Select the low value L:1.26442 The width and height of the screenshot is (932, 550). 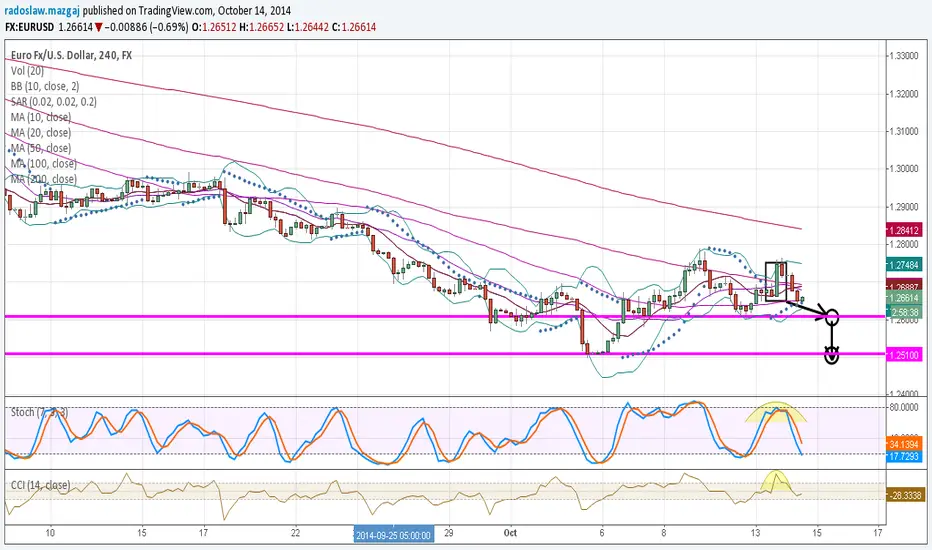click(x=308, y=27)
